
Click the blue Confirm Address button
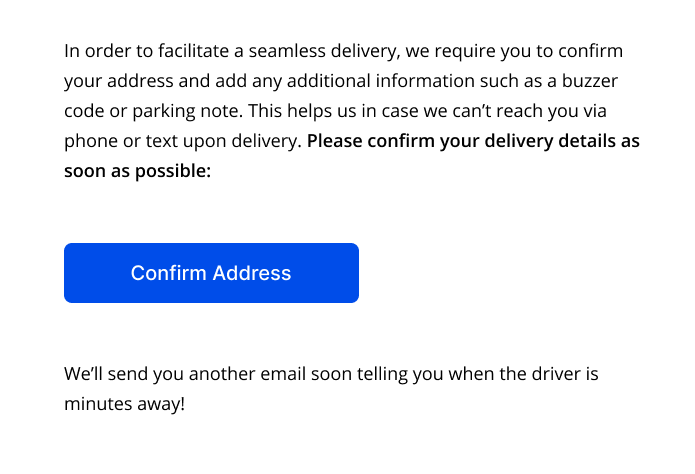(211, 273)
